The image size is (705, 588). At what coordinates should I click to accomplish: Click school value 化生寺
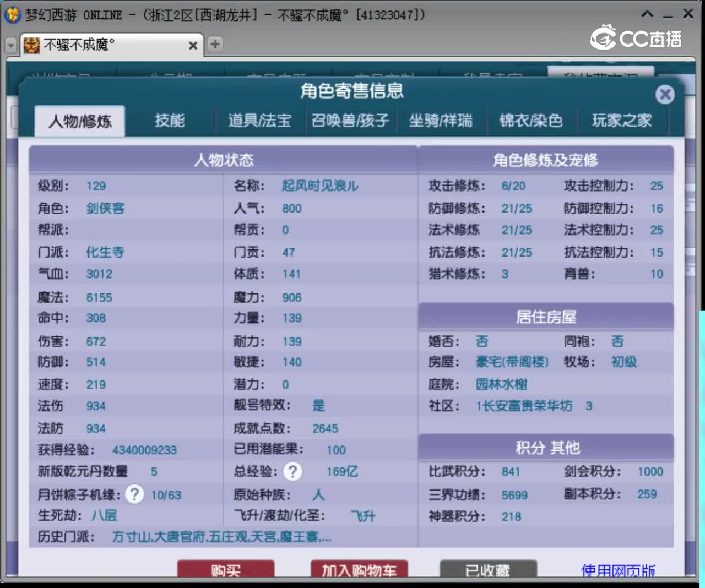105,252
